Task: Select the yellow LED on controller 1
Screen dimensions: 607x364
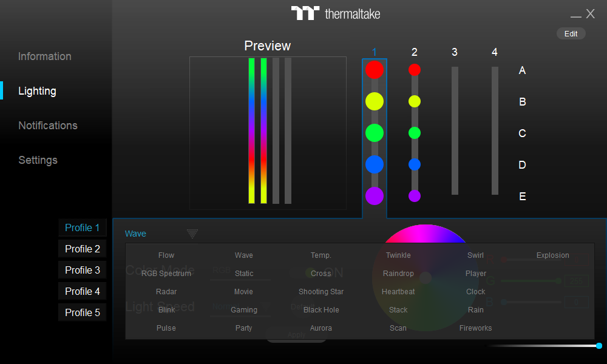Action: (x=375, y=101)
